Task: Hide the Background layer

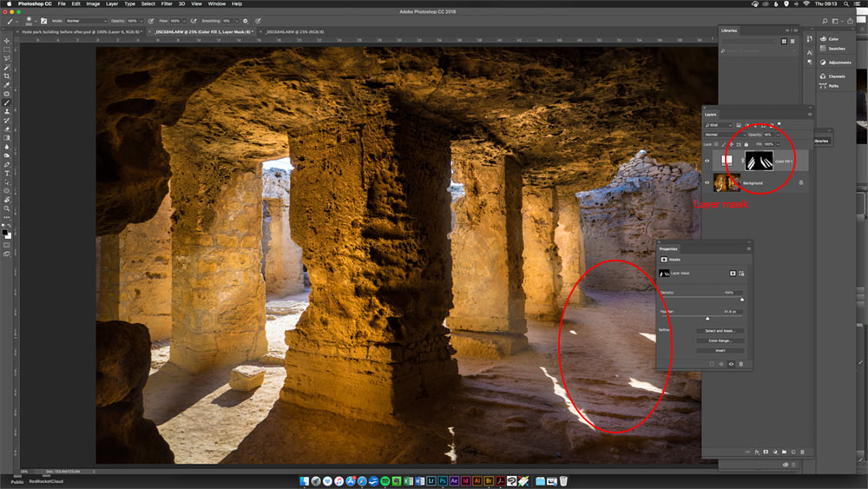Action: (x=707, y=182)
